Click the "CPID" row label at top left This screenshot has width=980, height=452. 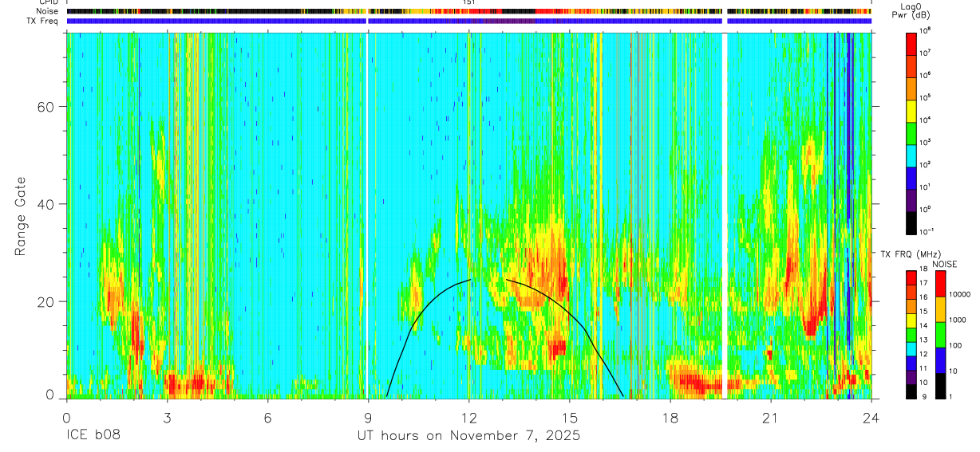coord(49,3)
